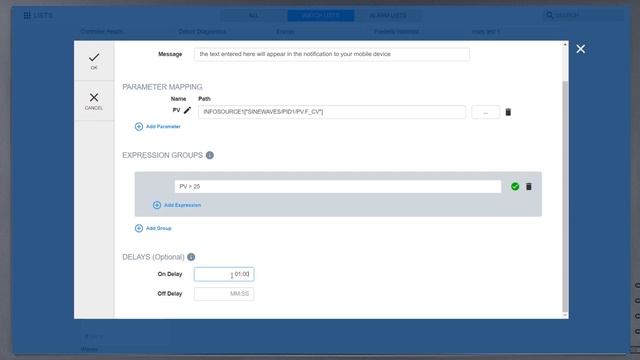Image resolution: width=640 pixels, height=360 pixels.
Task: Click the Add Parameter plus icon
Action: point(139,127)
